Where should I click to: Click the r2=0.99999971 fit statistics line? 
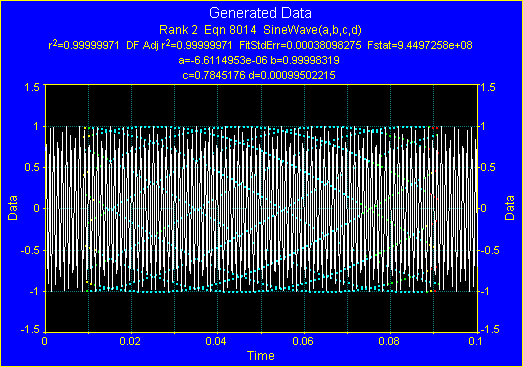click(x=260, y=45)
